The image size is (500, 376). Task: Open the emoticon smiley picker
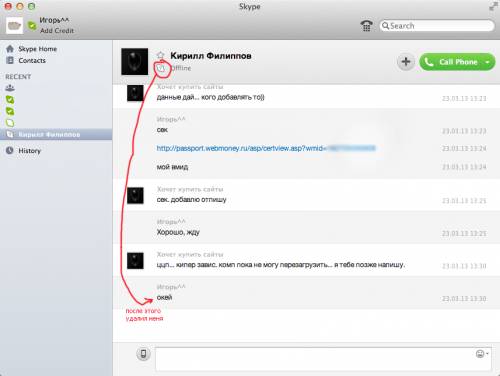click(482, 353)
